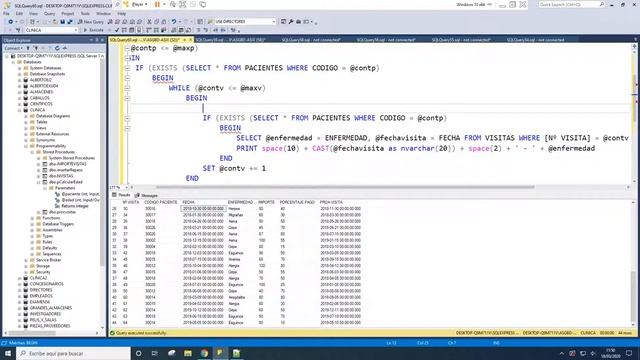This screenshot has width=640, height=360.
Task: Select the CONCESIONARIOS database
Action: [47, 284]
